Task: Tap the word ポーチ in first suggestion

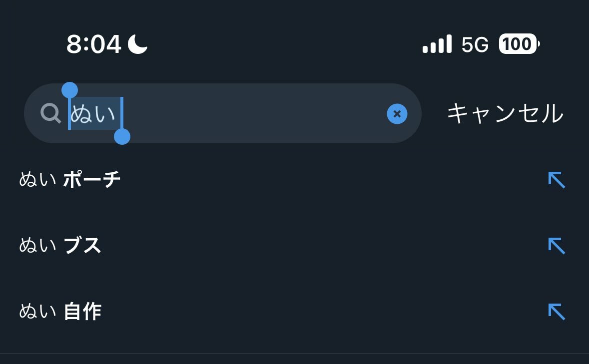Action: click(x=91, y=179)
